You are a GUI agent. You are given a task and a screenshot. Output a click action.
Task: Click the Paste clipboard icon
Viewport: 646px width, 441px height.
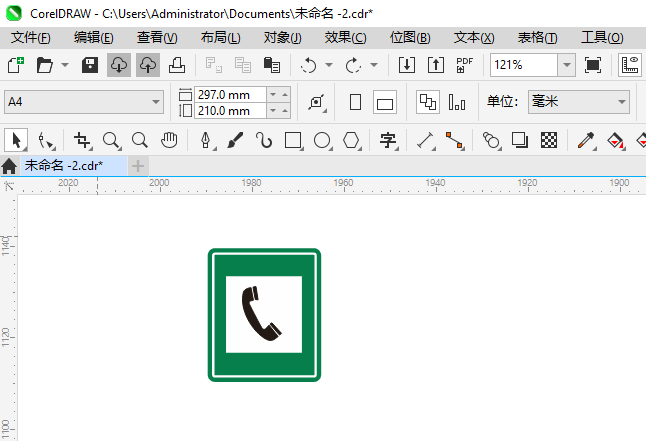(272, 65)
